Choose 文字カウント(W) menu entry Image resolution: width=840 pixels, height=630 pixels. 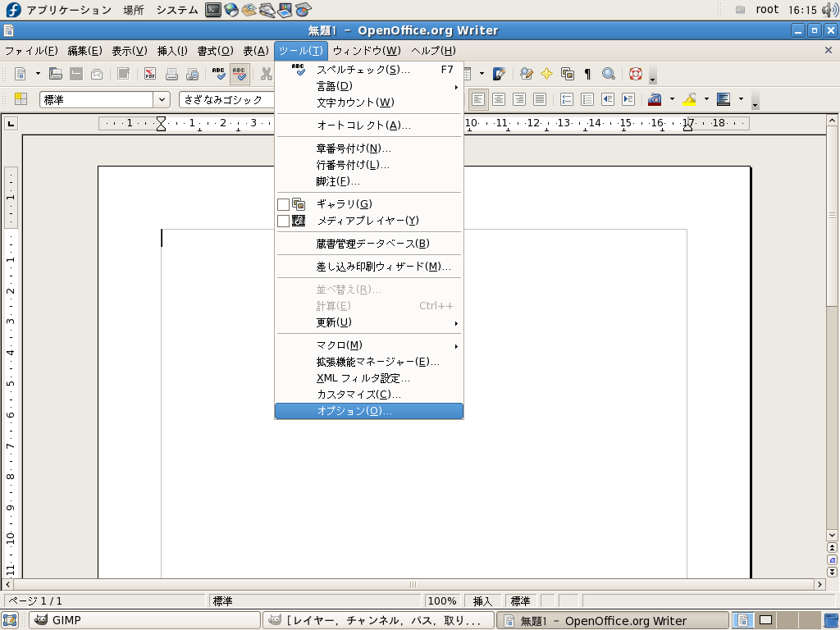pos(369,103)
